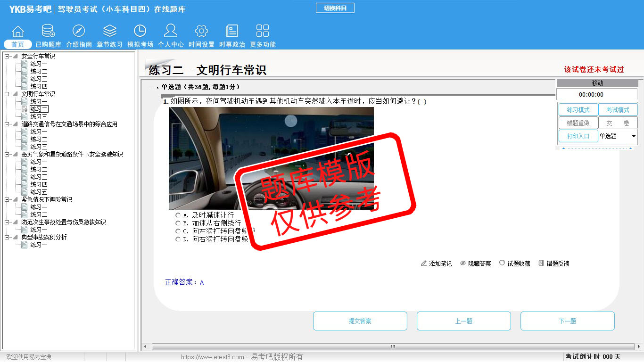The image size is (644, 362).
Task: Click the 移动 panel title bar
Action: pos(597,83)
